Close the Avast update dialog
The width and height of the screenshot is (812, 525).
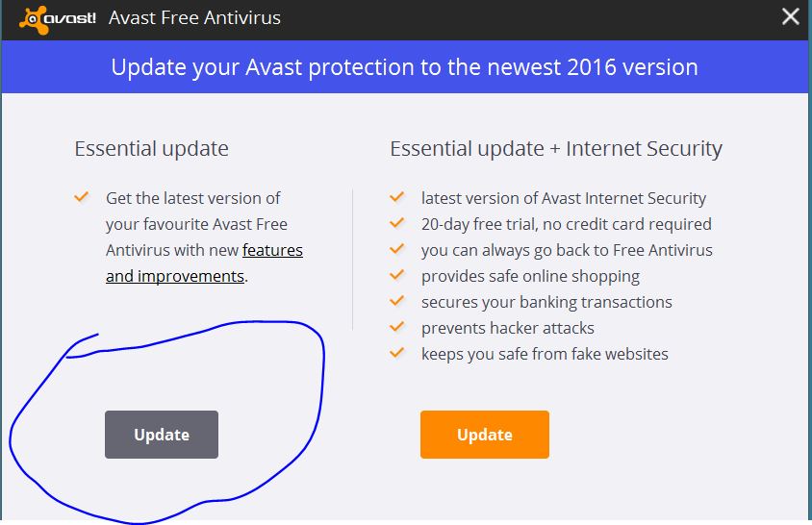(x=790, y=17)
